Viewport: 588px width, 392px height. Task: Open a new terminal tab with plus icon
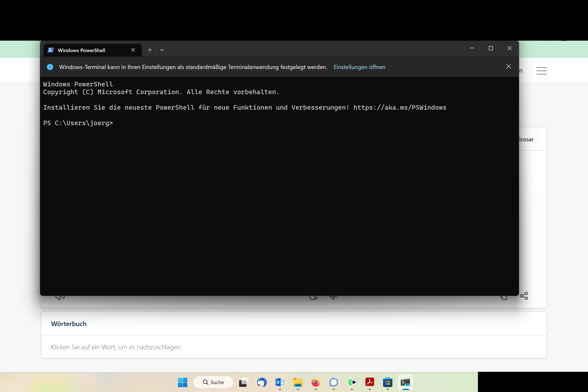click(150, 50)
